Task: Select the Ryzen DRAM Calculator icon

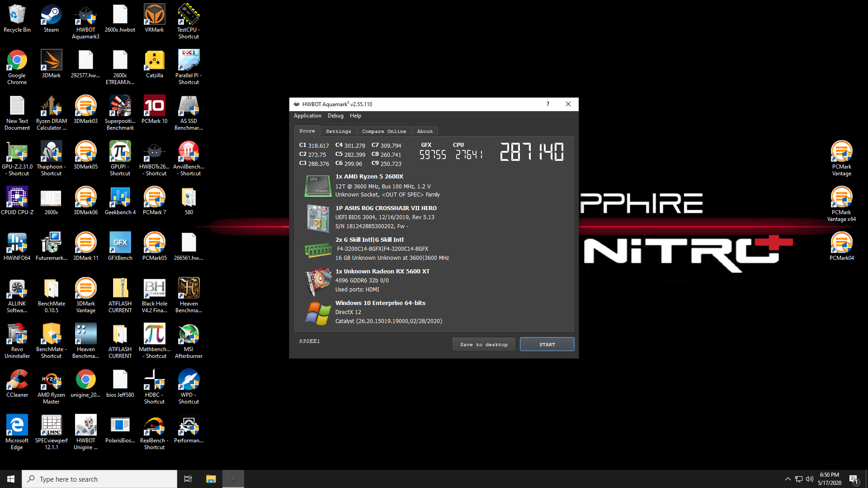Action: (51, 113)
